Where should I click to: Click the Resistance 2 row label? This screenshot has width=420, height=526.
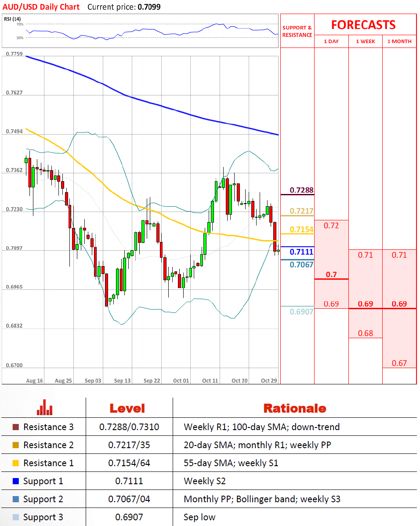point(48,445)
